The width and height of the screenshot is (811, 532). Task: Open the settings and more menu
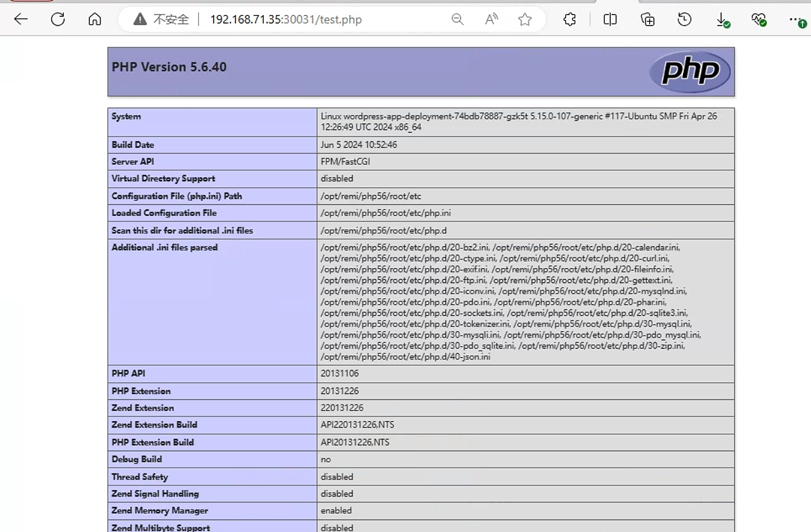pyautogui.click(x=797, y=20)
